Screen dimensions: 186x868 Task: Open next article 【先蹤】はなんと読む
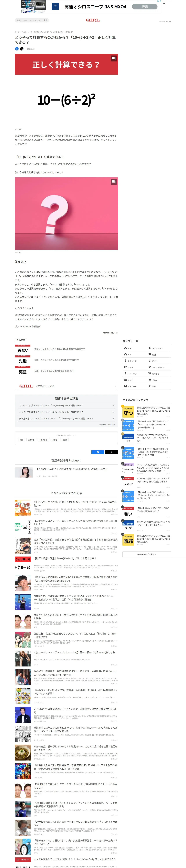[x=56, y=360]
